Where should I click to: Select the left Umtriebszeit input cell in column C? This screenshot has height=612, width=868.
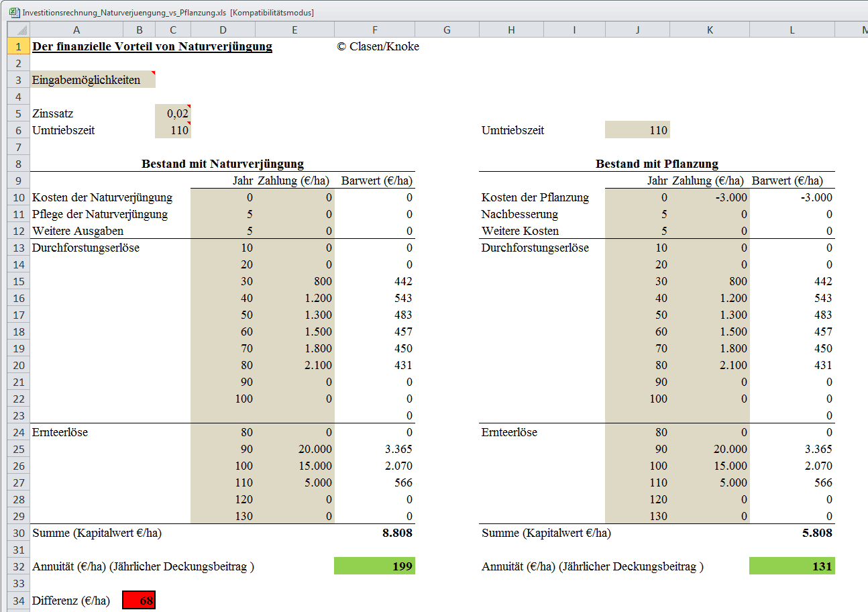[173, 130]
